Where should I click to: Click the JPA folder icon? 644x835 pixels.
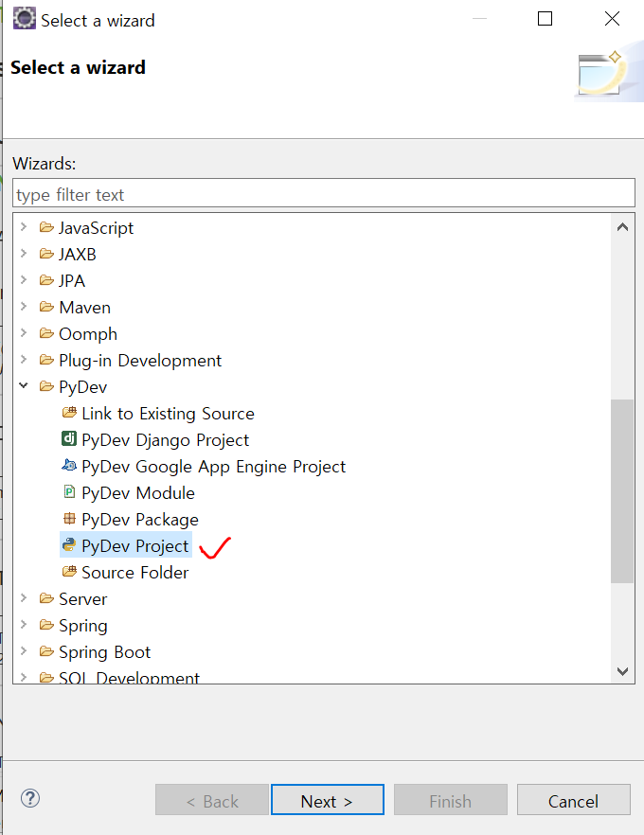(x=46, y=280)
